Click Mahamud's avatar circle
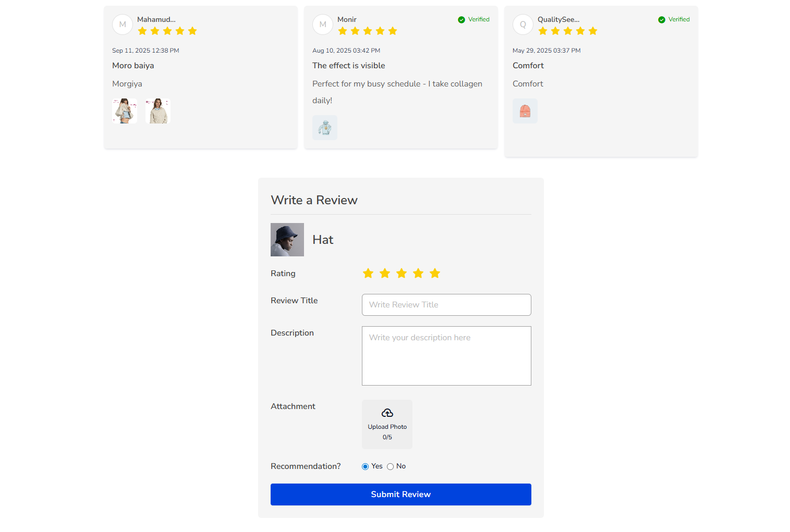790x532 pixels. pyautogui.click(x=123, y=24)
